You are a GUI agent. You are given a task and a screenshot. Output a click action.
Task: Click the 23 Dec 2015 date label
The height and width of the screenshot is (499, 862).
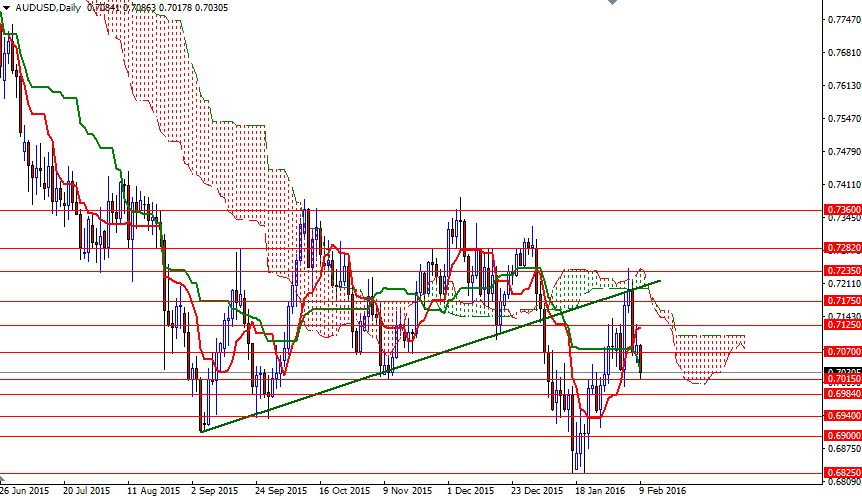pyautogui.click(x=537, y=490)
